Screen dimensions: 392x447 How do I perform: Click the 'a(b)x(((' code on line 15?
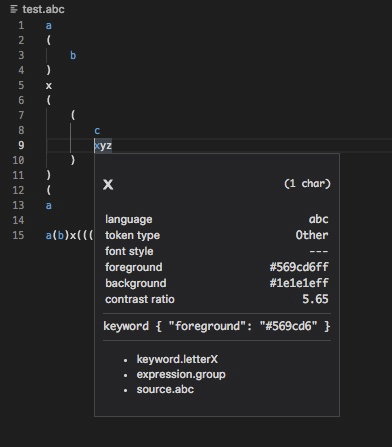tap(70, 235)
